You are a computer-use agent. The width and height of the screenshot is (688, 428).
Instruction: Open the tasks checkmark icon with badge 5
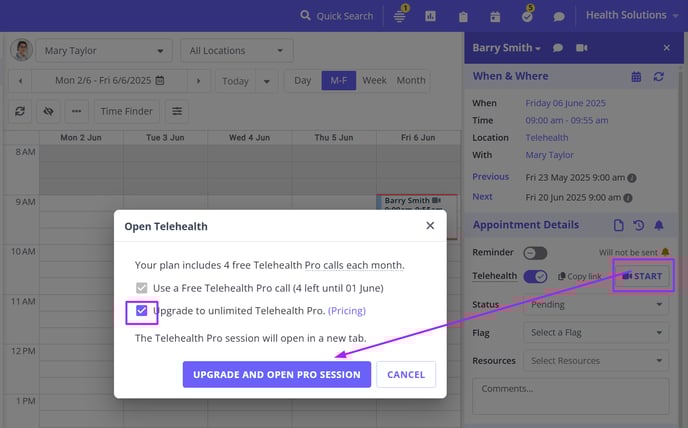click(527, 16)
